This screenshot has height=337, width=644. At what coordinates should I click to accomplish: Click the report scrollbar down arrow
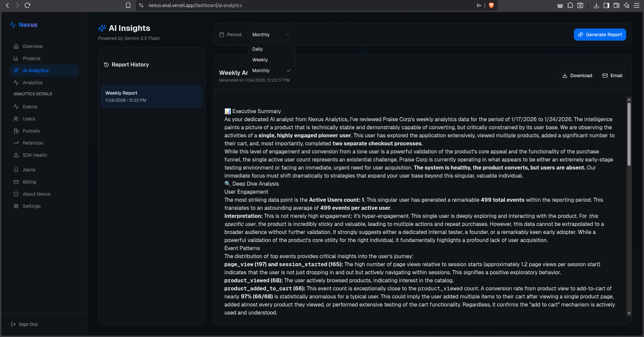coord(629,313)
